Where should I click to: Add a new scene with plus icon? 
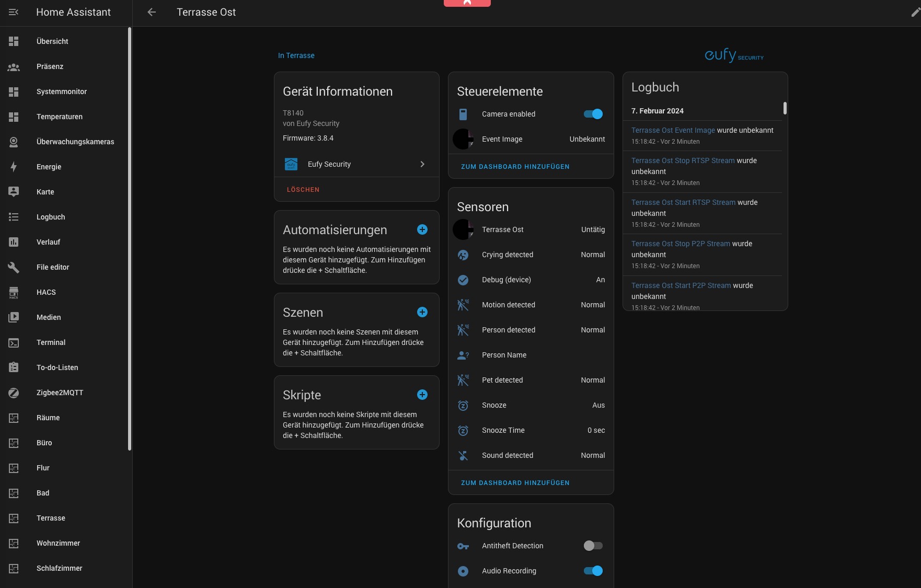(x=422, y=312)
